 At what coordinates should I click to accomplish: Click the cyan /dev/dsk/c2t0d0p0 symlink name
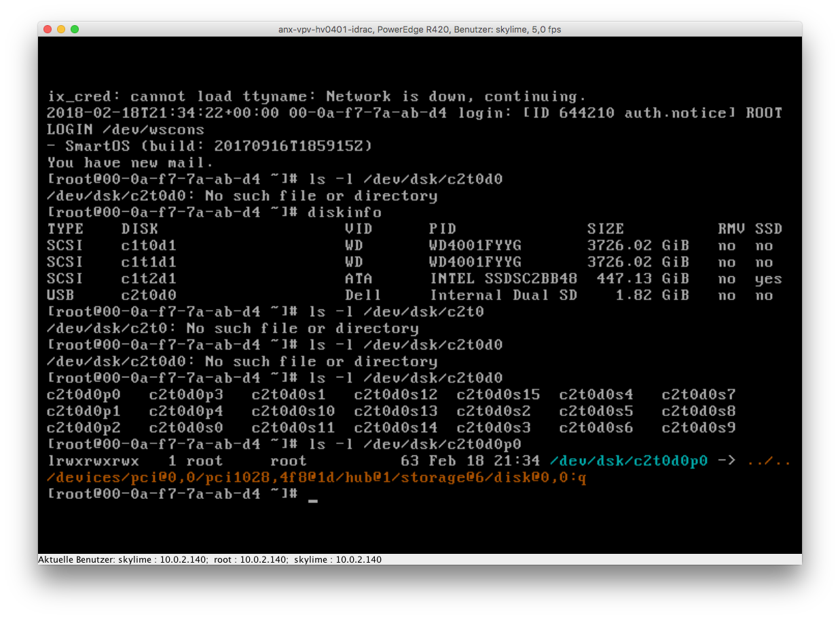pos(628,462)
